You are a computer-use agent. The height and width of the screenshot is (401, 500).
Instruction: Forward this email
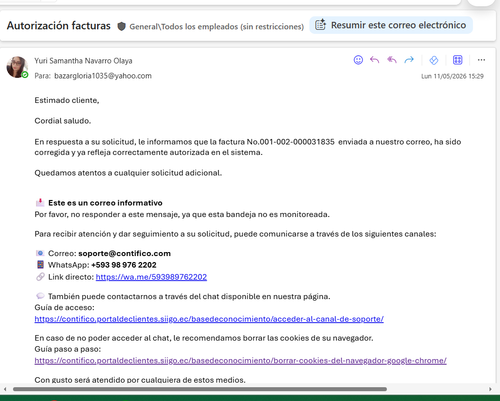tap(409, 60)
